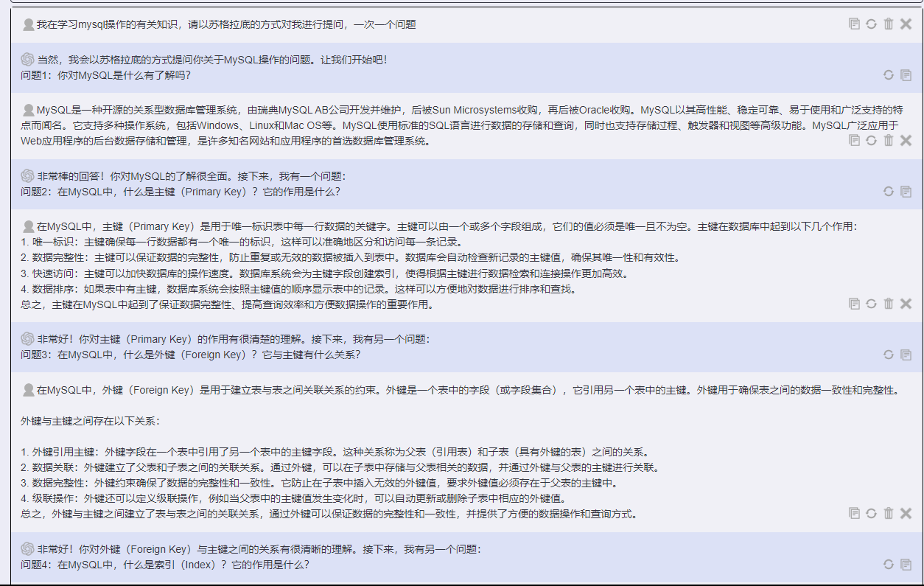Copy the first user message about learning mysql
The width and height of the screenshot is (924, 586).
(x=854, y=24)
